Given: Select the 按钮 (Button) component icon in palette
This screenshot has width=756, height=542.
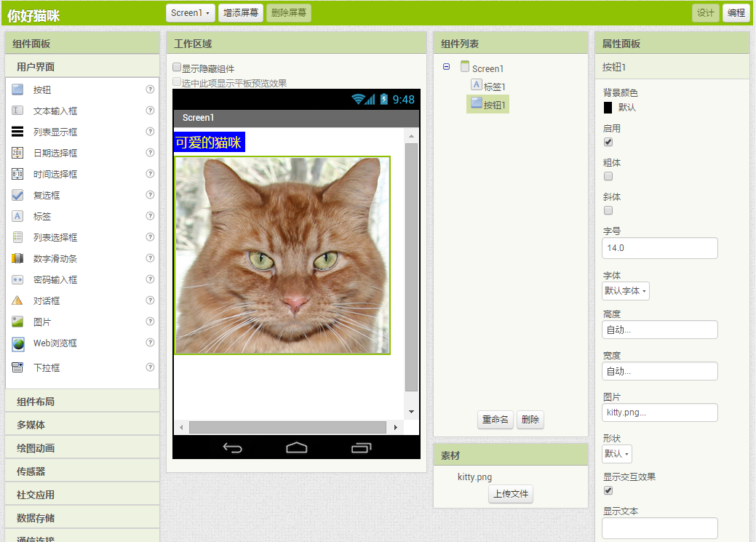Looking at the screenshot, I should pyautogui.click(x=18, y=89).
